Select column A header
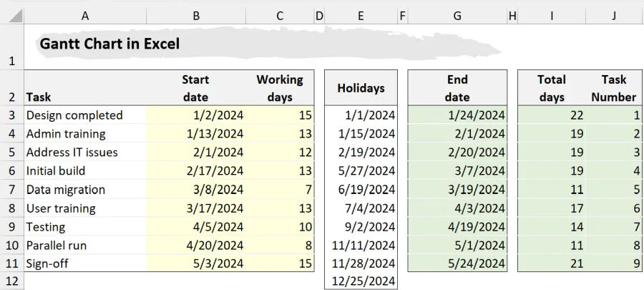Viewport: 644px width, 290px height. 85,15
